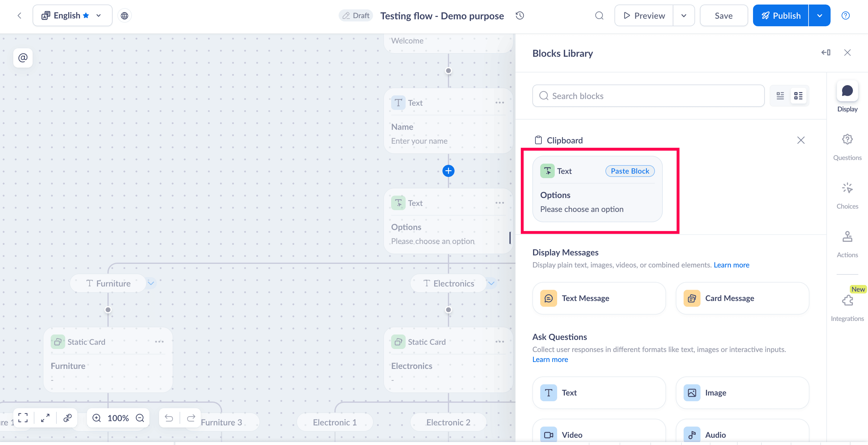
Task: Expand the Furniture branch chevron
Action: click(x=151, y=283)
